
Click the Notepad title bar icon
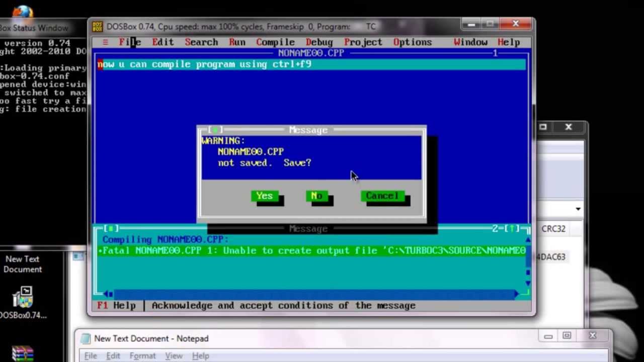(86, 339)
